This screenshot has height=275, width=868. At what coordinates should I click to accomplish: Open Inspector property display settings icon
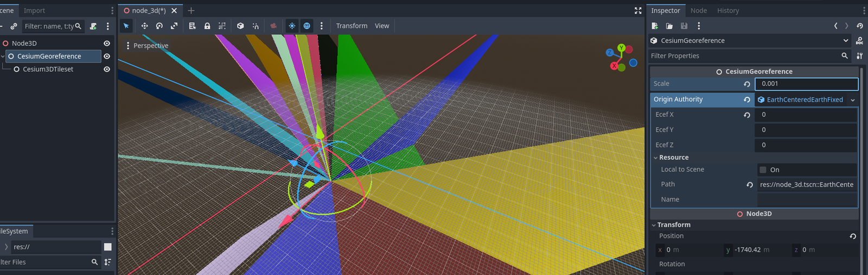(x=860, y=56)
